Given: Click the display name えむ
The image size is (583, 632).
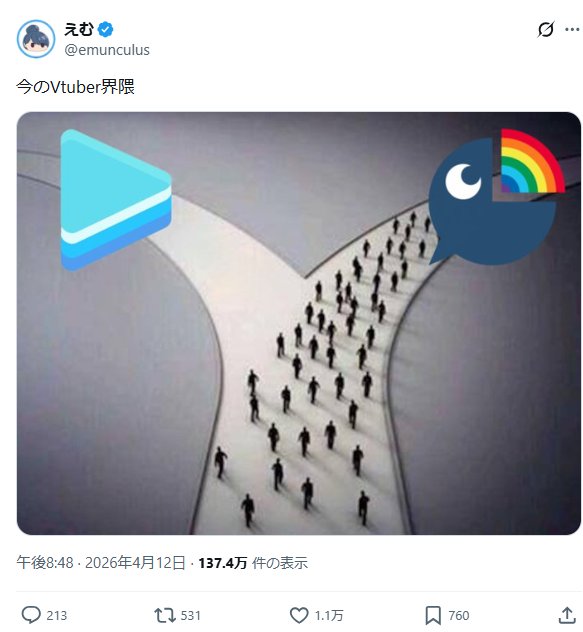Looking at the screenshot, I should [79, 29].
